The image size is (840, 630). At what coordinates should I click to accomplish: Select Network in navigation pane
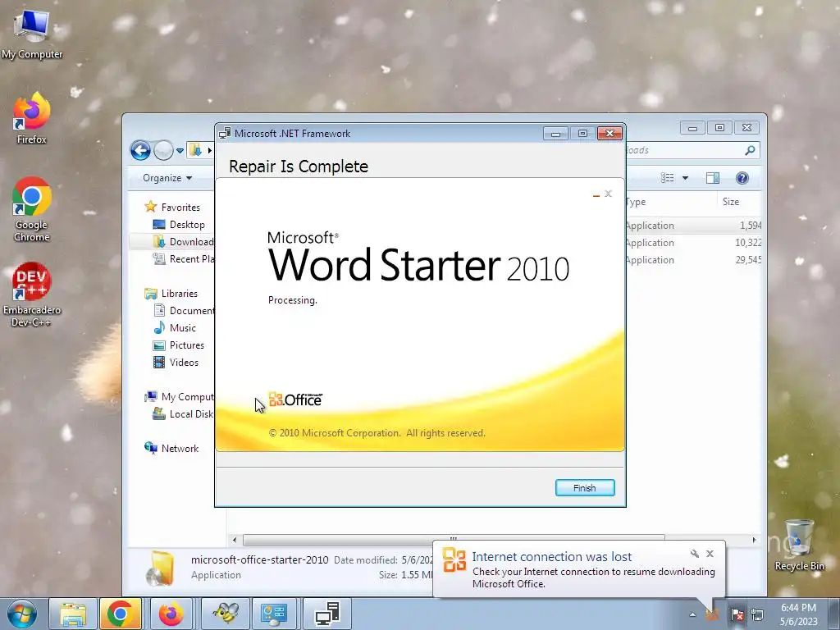(x=180, y=449)
